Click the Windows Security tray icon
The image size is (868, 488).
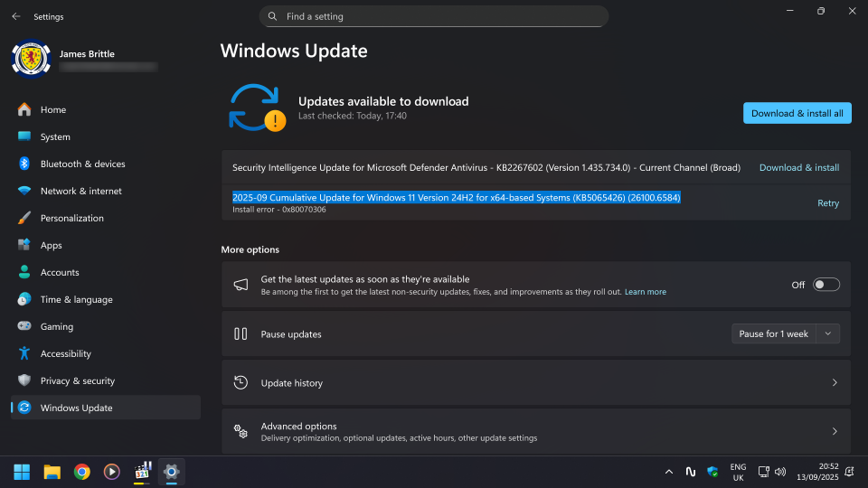click(712, 472)
